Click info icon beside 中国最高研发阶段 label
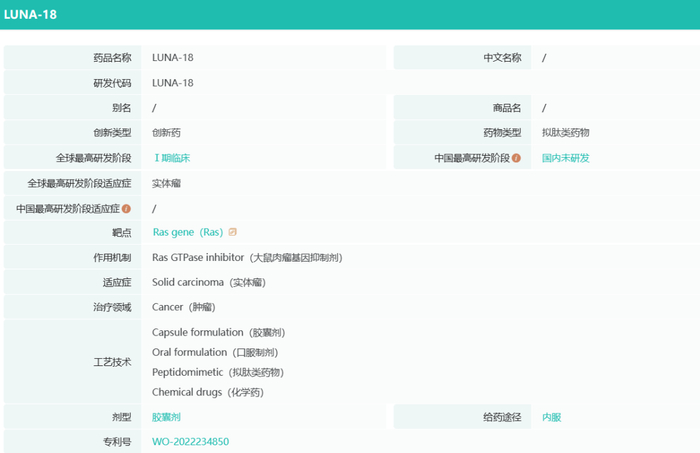Viewport: 700px width, 453px height. pos(516,158)
